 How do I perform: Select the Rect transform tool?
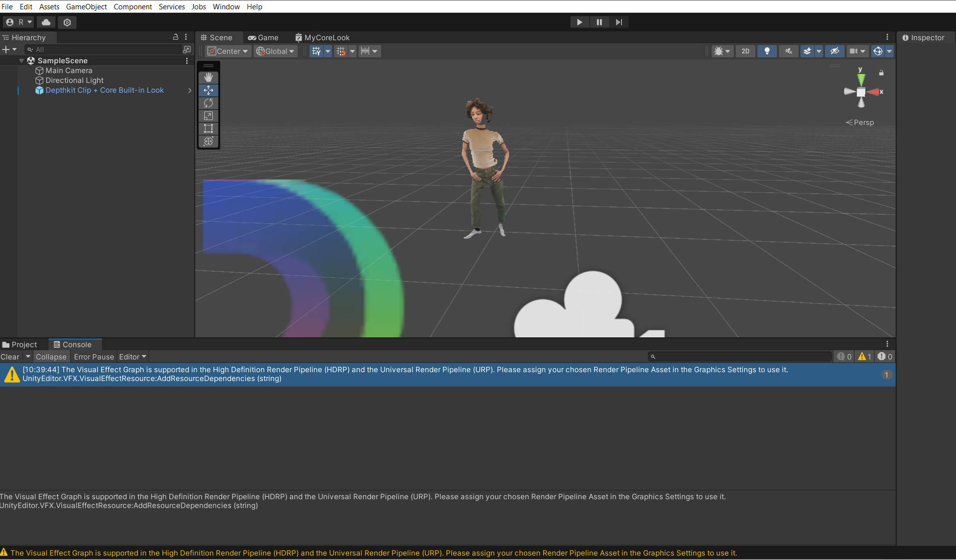(208, 128)
